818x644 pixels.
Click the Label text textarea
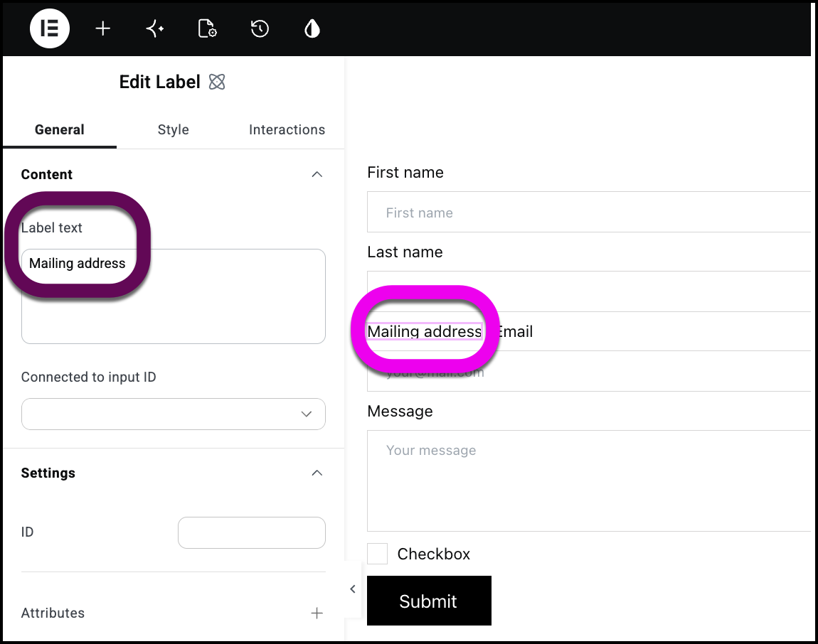pos(173,296)
